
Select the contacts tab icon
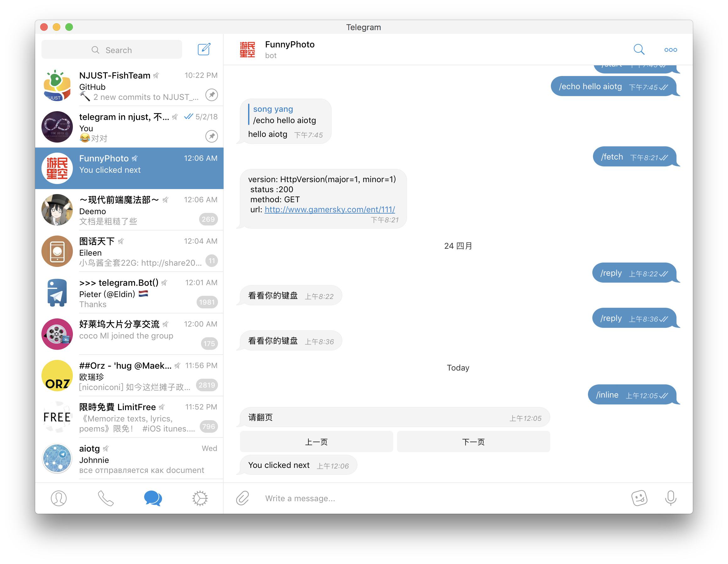[x=58, y=497]
